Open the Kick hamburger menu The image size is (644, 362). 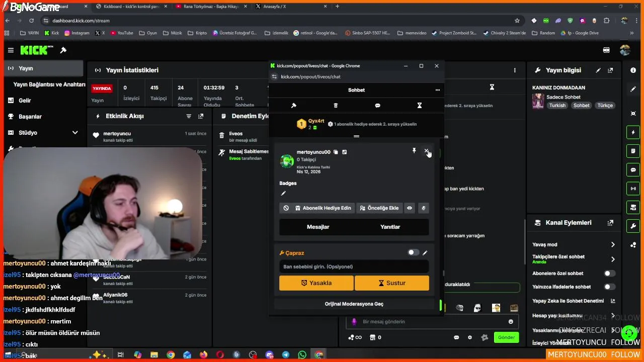pos(11,50)
